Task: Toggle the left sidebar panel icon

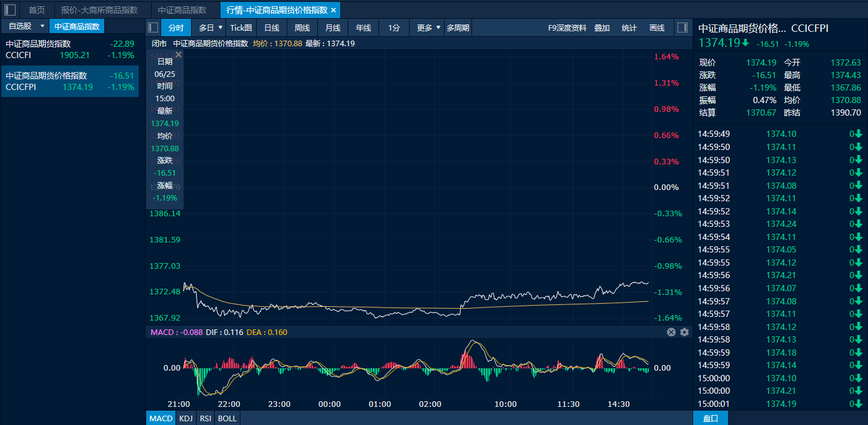Action: (x=10, y=10)
